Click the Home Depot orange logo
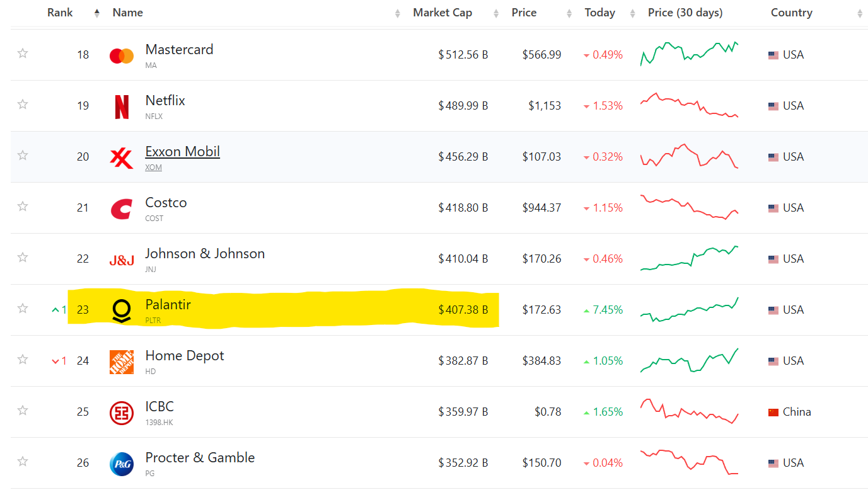 pyautogui.click(x=122, y=362)
